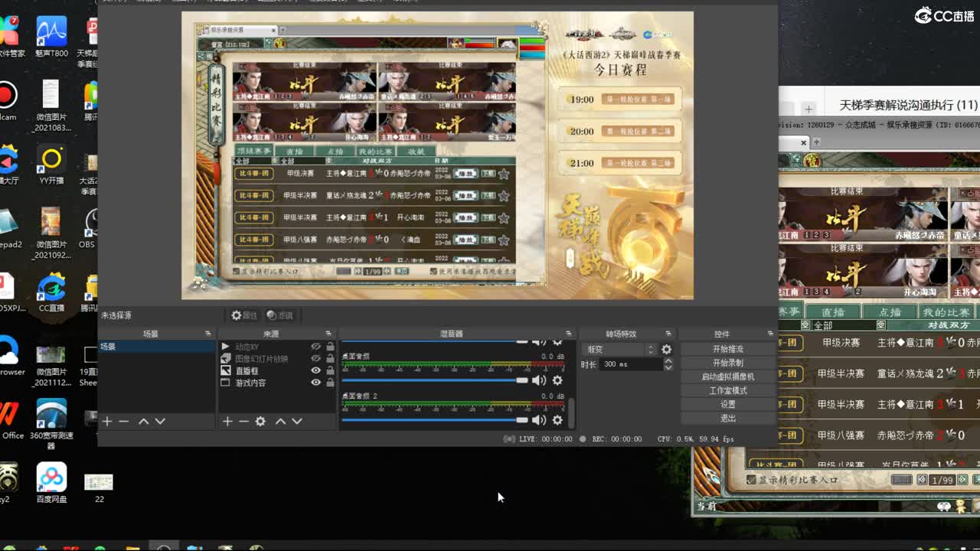Click the window capture icon of 游戏内容
This screenshot has height=551, width=980.
(225, 383)
